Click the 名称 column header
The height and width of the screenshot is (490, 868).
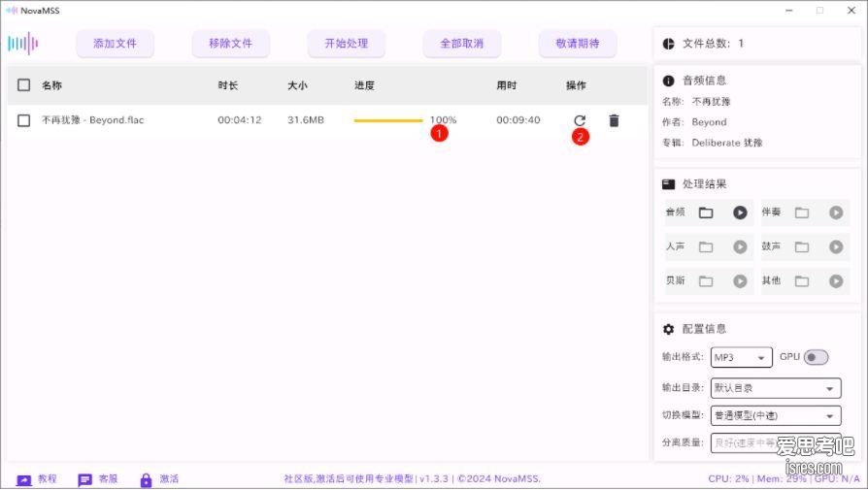tap(51, 85)
